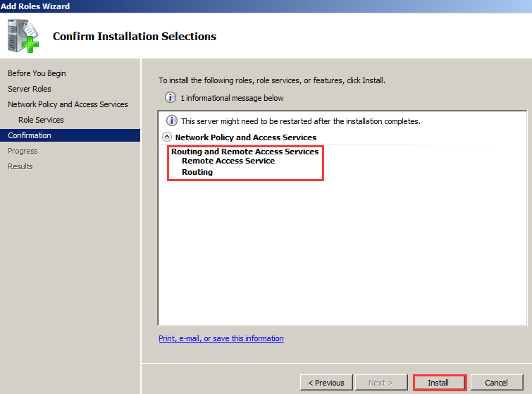Click the info icon next to restart warning
This screenshot has width=532, height=394.
[x=172, y=121]
